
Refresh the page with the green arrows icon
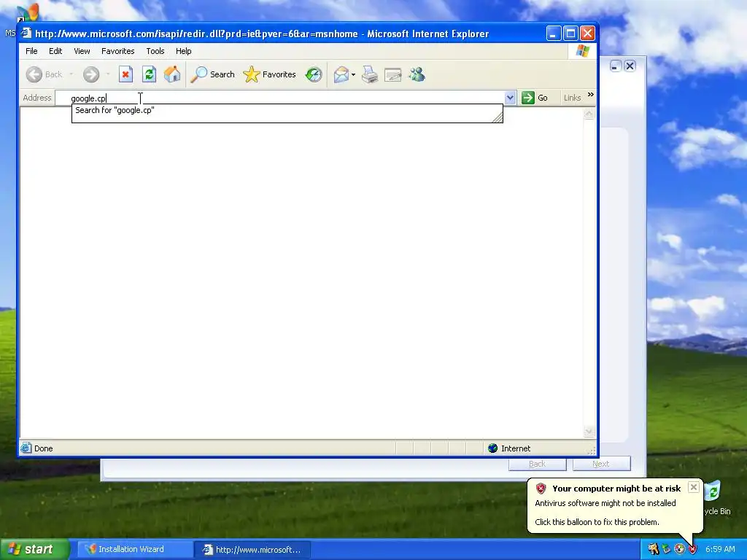(149, 74)
